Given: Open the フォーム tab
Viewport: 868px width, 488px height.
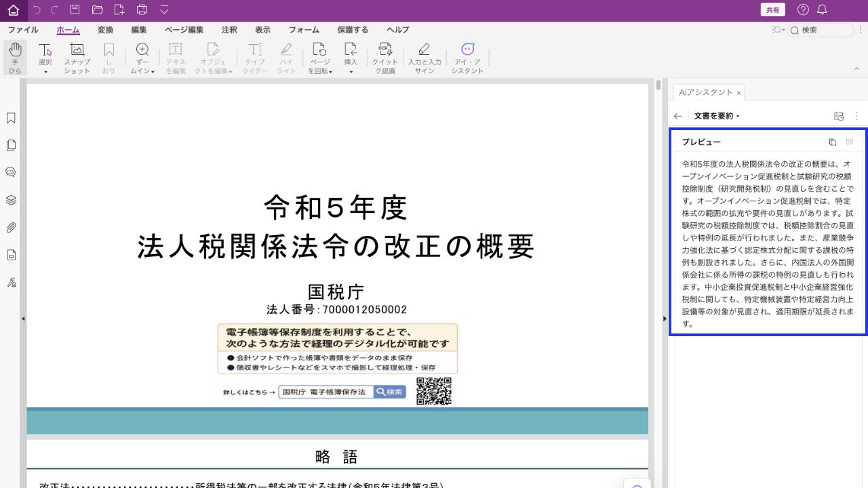Looking at the screenshot, I should pos(304,30).
